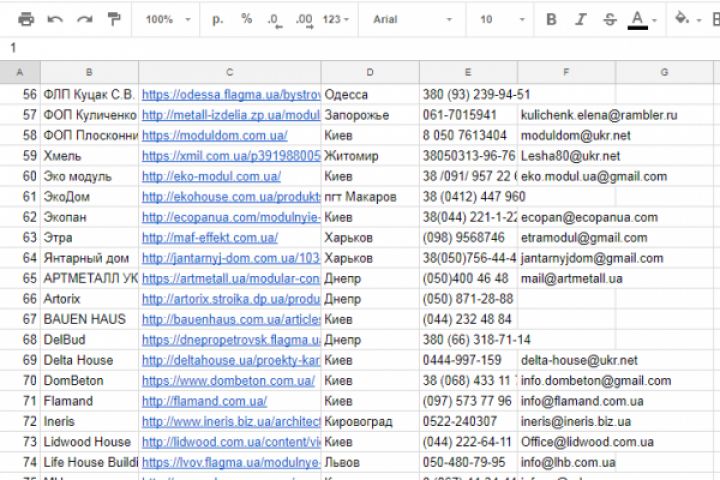Activate the Paint format tool
The width and height of the screenshot is (720, 480).
(113, 19)
